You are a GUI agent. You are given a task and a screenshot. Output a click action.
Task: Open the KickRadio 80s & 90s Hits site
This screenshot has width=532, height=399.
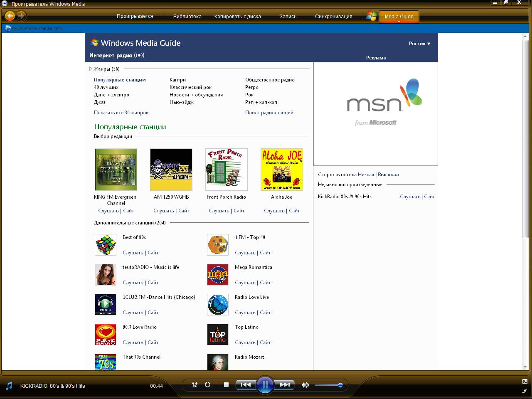[x=429, y=197]
